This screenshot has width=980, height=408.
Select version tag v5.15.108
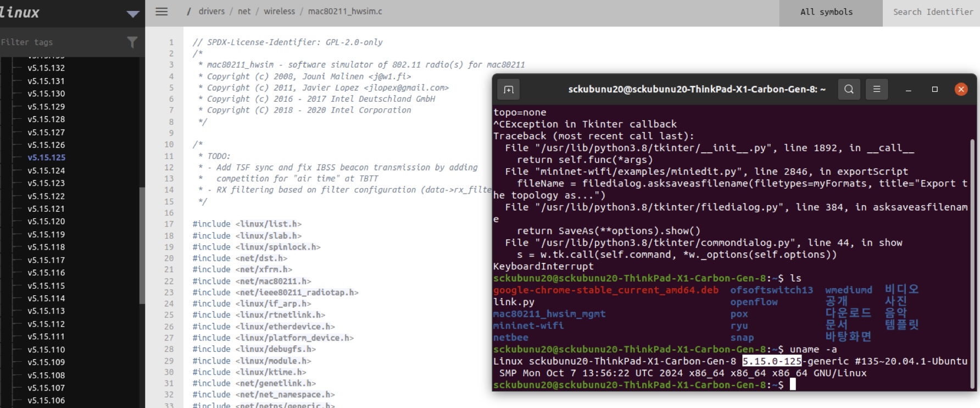[46, 375]
